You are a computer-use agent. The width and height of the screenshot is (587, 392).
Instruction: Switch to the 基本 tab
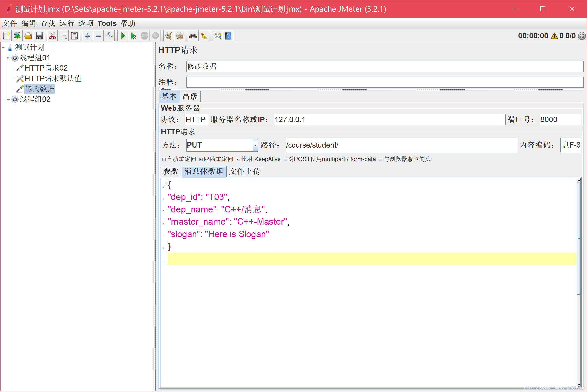[169, 96]
